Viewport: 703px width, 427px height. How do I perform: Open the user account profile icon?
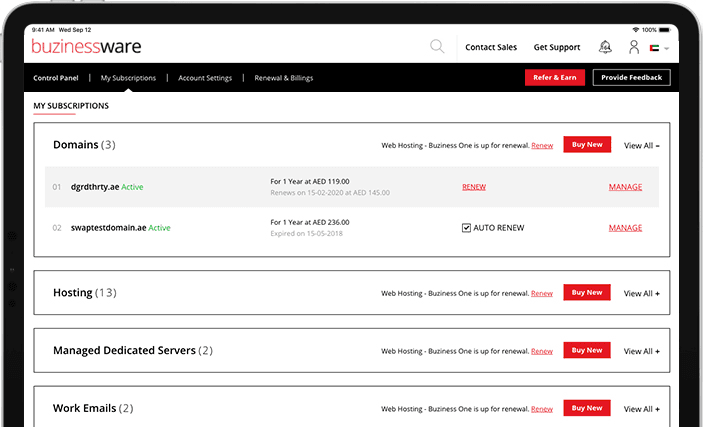click(633, 47)
